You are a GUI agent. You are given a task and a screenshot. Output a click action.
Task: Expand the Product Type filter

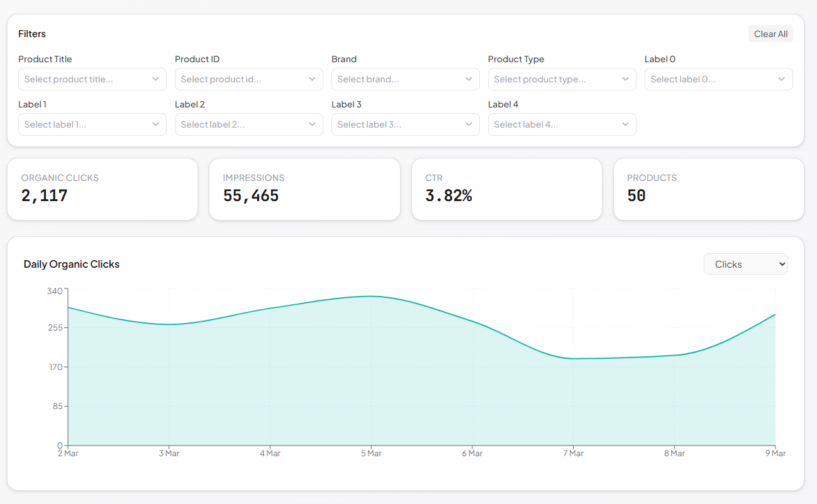(x=562, y=79)
